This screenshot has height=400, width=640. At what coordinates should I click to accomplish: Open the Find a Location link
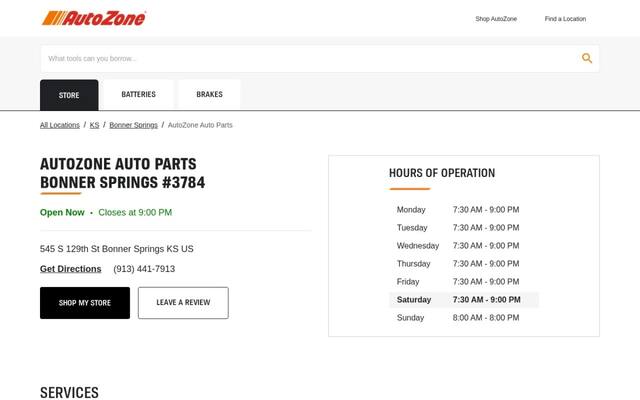coord(565,19)
